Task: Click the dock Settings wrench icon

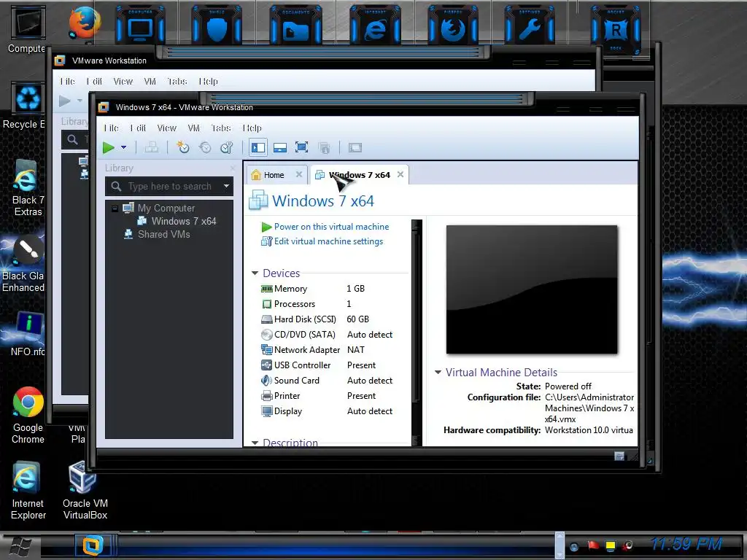Action: [530, 28]
